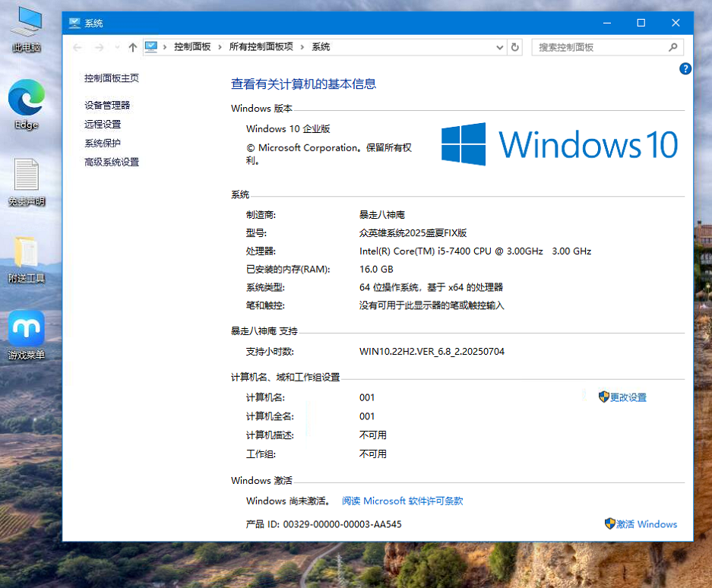This screenshot has height=588, width=712.
Task: Close the 系统 window
Action: (x=676, y=23)
